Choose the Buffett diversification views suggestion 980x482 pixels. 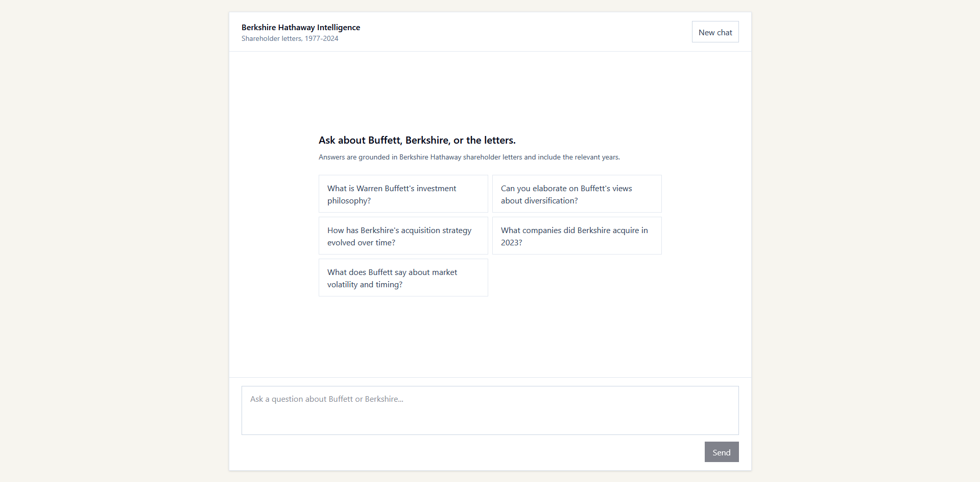pos(577,194)
